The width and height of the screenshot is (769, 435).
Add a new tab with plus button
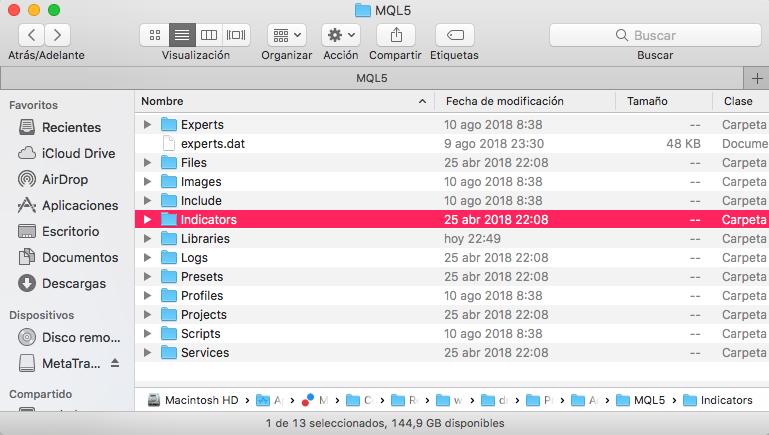[x=757, y=78]
